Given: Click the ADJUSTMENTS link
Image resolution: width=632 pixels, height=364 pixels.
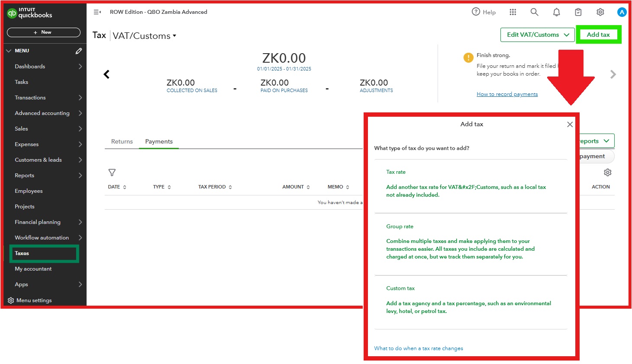Looking at the screenshot, I should pos(377,91).
